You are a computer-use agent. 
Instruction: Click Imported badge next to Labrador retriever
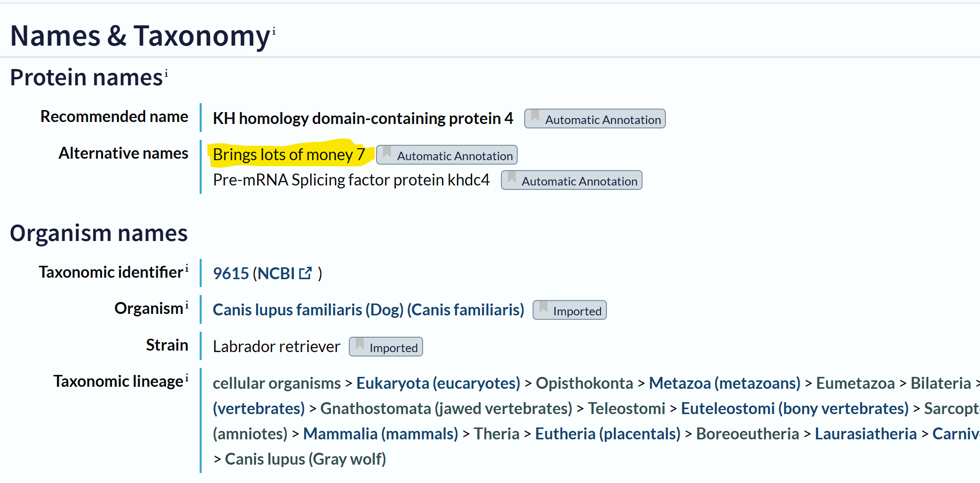coord(385,347)
